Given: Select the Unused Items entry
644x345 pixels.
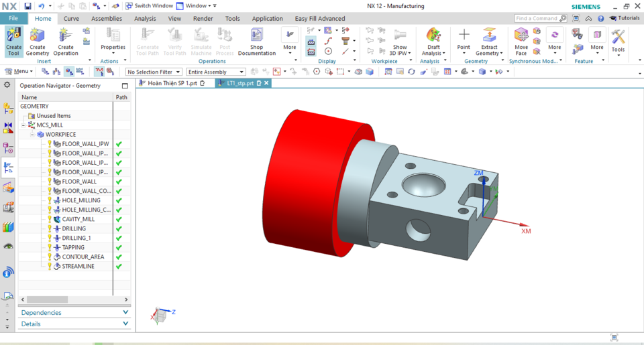Looking at the screenshot, I should click(54, 116).
